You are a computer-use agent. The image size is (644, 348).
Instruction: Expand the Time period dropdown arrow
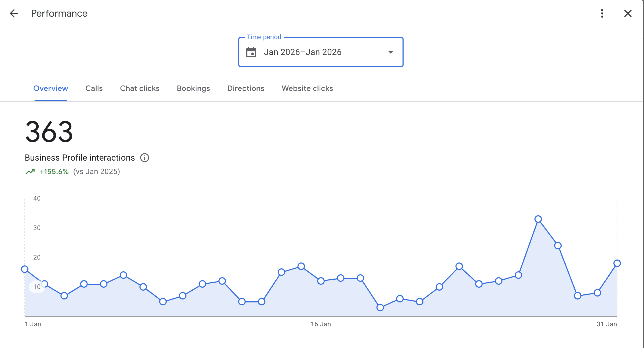[390, 52]
